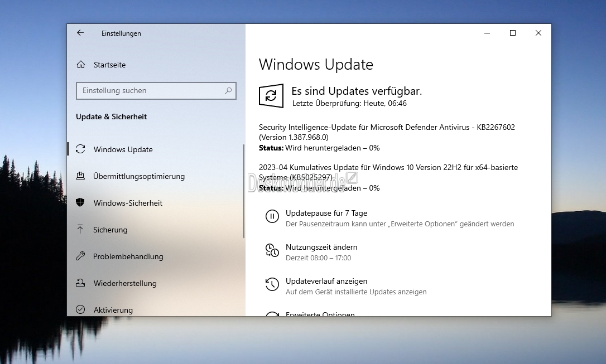Open Aktivierung page

tap(113, 310)
